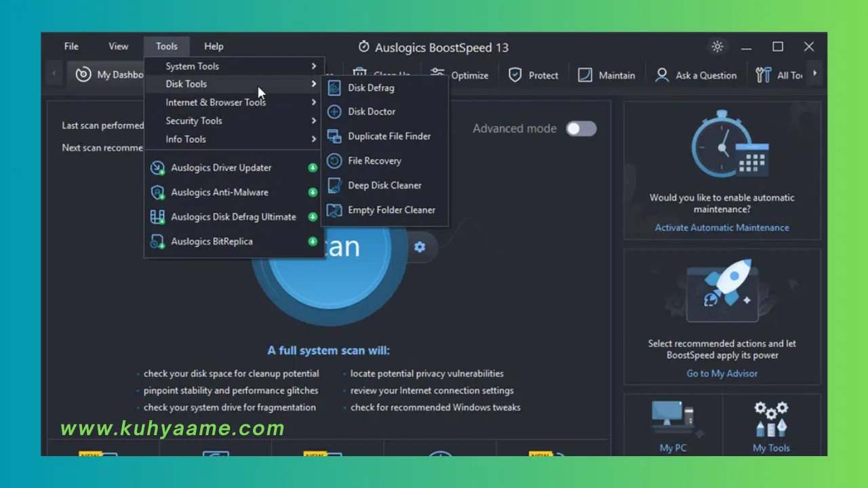Open My PC tile
868x488 pixels.
click(673, 425)
